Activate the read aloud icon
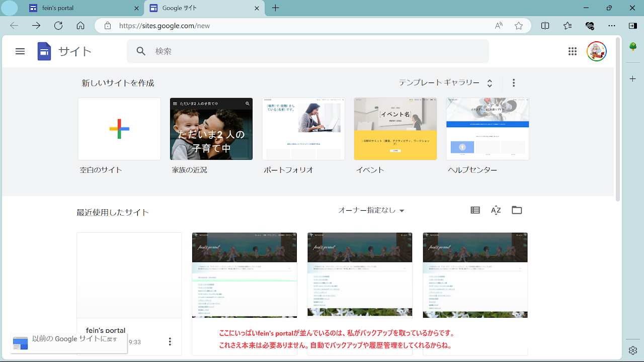This screenshot has width=644, height=362. coord(499,26)
